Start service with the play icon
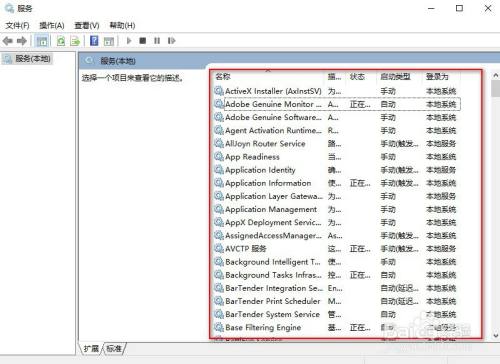500x364 pixels. point(129,41)
